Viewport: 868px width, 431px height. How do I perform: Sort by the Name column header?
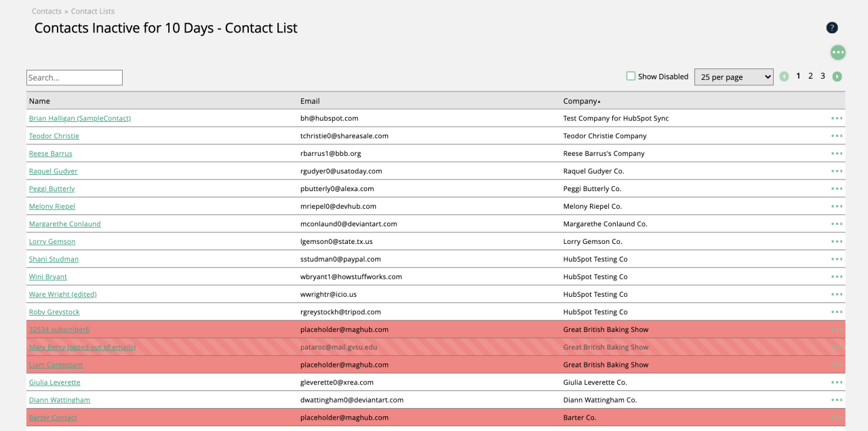point(39,101)
